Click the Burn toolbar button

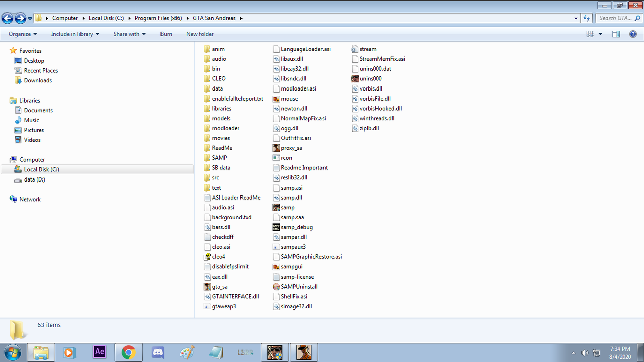click(x=166, y=34)
